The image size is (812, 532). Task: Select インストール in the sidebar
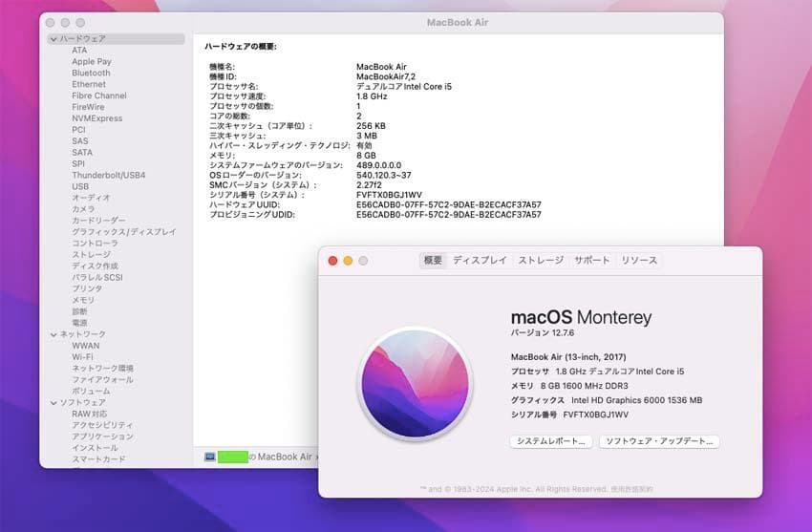(95, 448)
